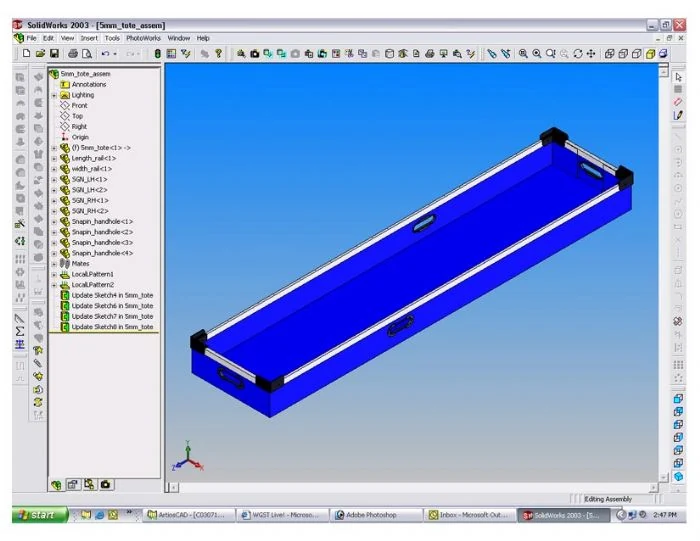
Task: Click the blue pliers/clip icon in toolbar
Action: point(492,54)
